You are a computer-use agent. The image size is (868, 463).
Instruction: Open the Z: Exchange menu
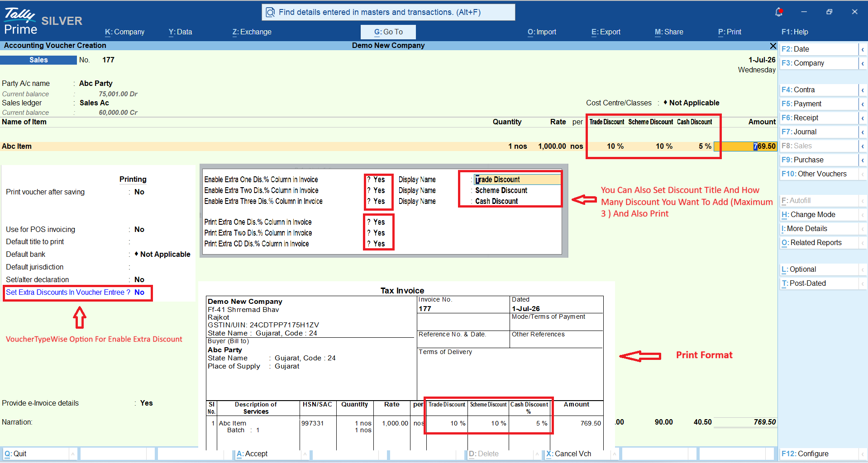click(252, 32)
